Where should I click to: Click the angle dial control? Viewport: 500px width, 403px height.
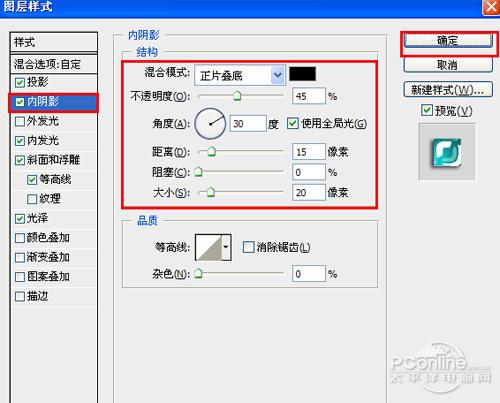click(x=210, y=124)
